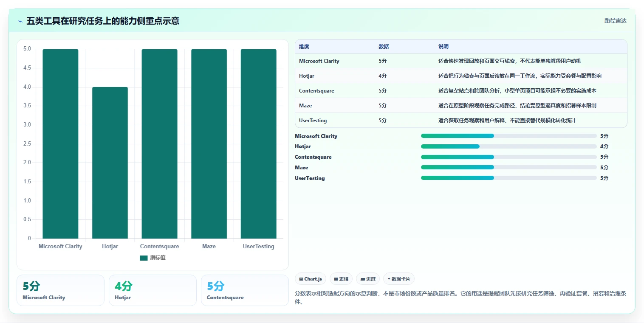Select the Chart.js chip
Screen dimensions: 644x323
(311, 279)
